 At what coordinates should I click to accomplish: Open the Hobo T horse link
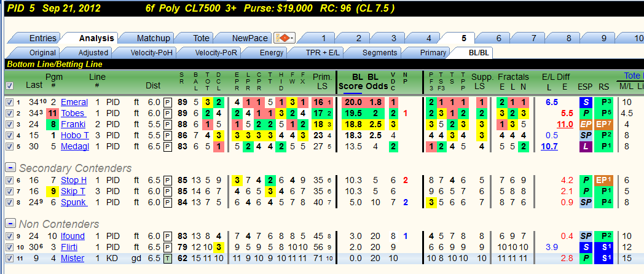point(75,136)
